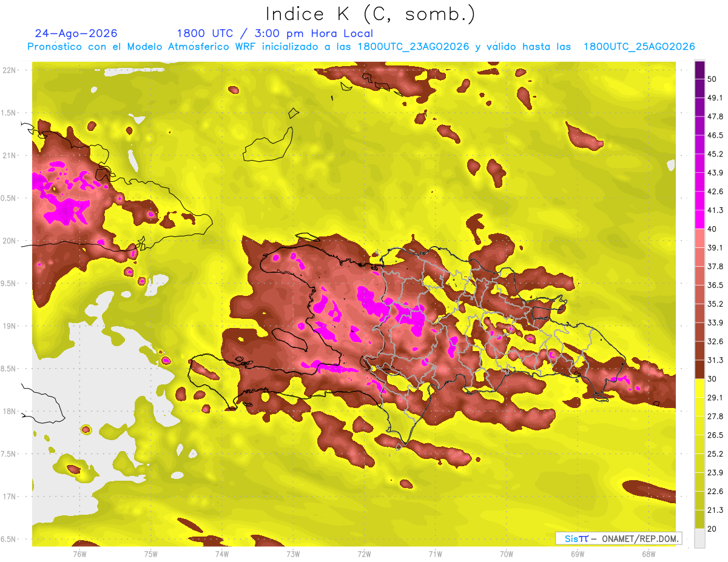Click the '19N' latitude label
Viewport: 728px width, 562px height.
coord(9,326)
